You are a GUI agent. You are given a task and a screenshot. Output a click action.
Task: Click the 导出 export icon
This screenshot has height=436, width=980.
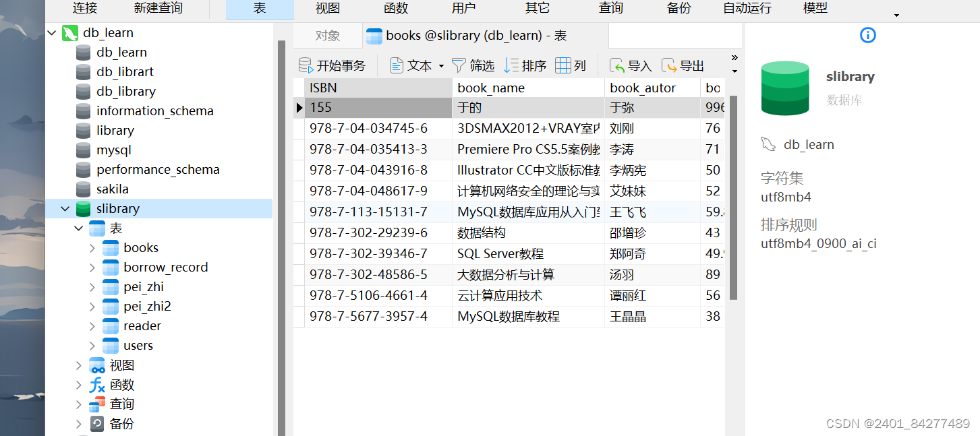pos(681,65)
